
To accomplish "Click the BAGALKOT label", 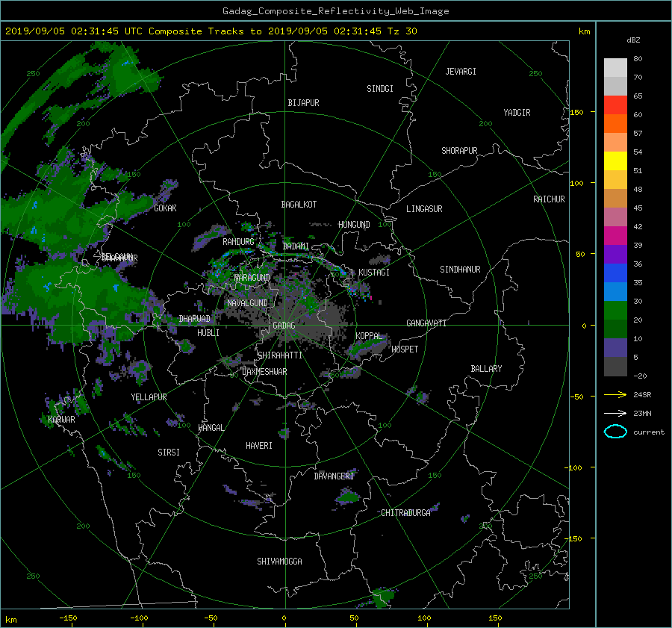I will pos(299,205).
